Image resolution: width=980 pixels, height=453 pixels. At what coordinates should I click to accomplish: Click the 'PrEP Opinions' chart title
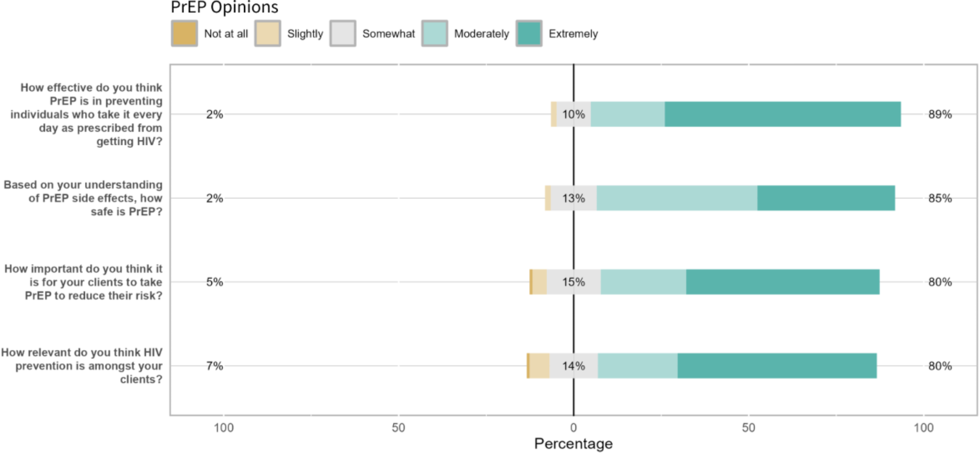225,7
